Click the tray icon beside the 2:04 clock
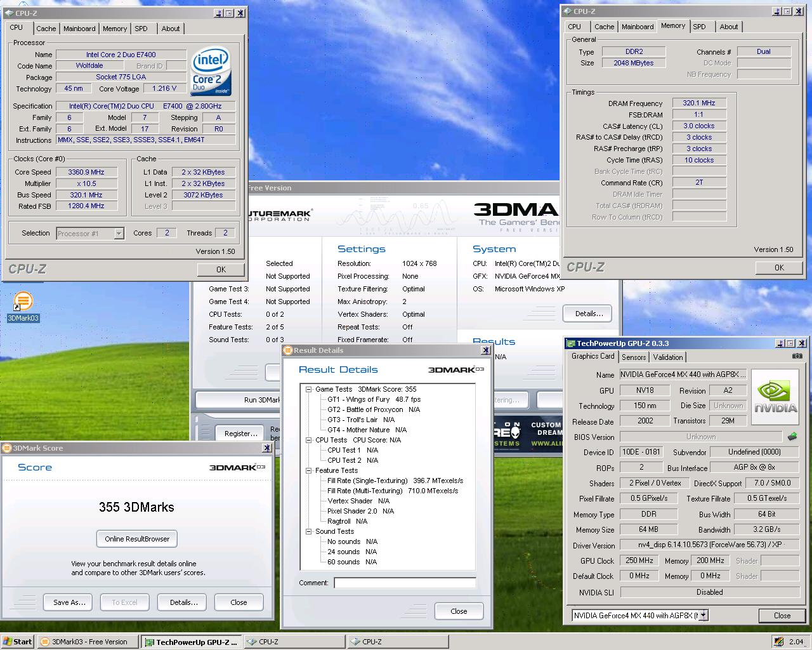 [778, 641]
